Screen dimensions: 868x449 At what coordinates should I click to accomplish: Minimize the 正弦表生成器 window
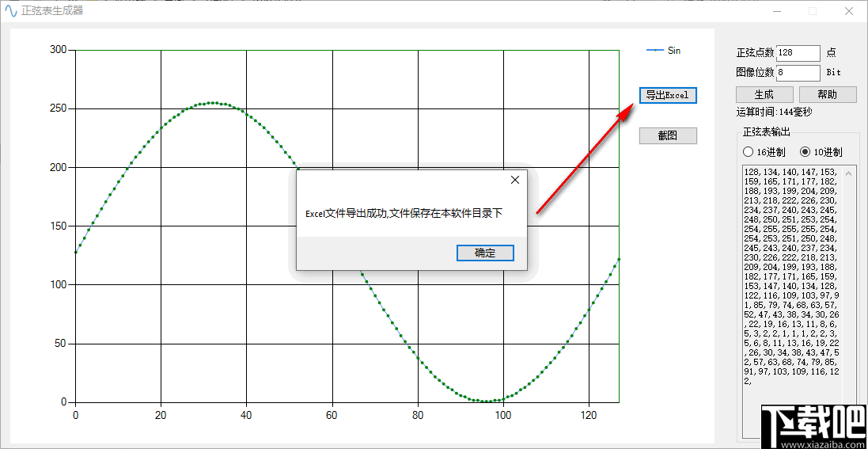click(777, 10)
